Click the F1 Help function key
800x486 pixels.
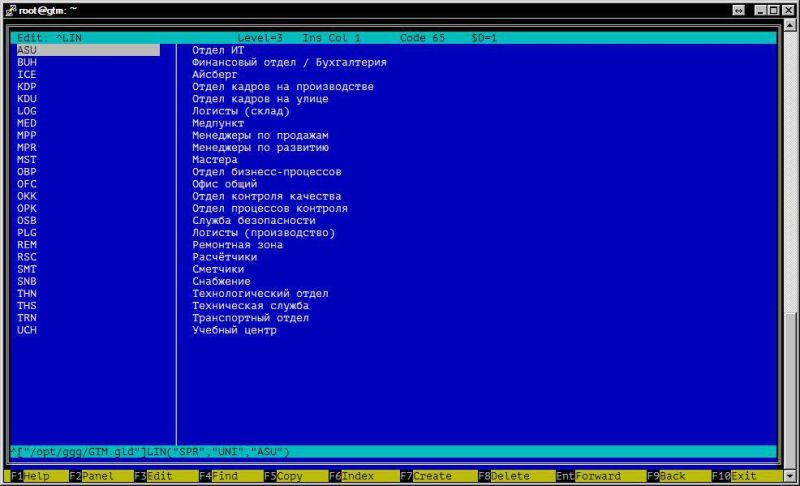point(30,476)
